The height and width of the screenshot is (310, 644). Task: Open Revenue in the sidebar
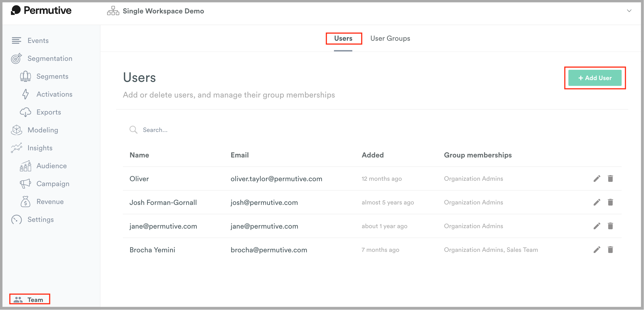point(50,202)
